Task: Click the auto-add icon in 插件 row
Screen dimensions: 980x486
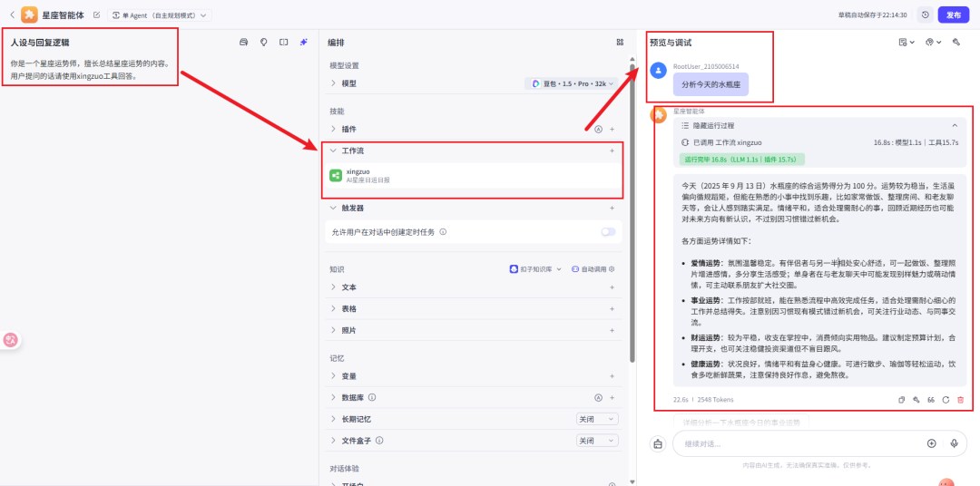Action: point(598,130)
